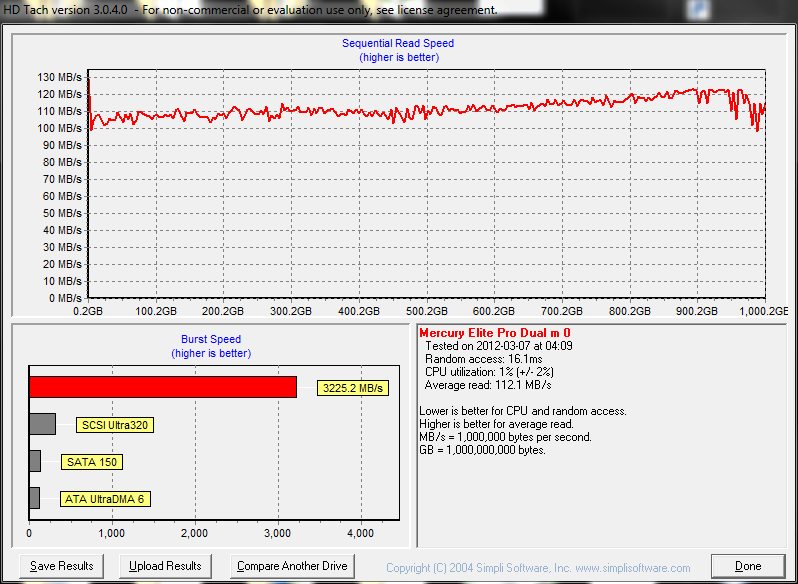This screenshot has height=584, width=798.
Task: Click the SATA 150 yellow label
Action: 92,462
